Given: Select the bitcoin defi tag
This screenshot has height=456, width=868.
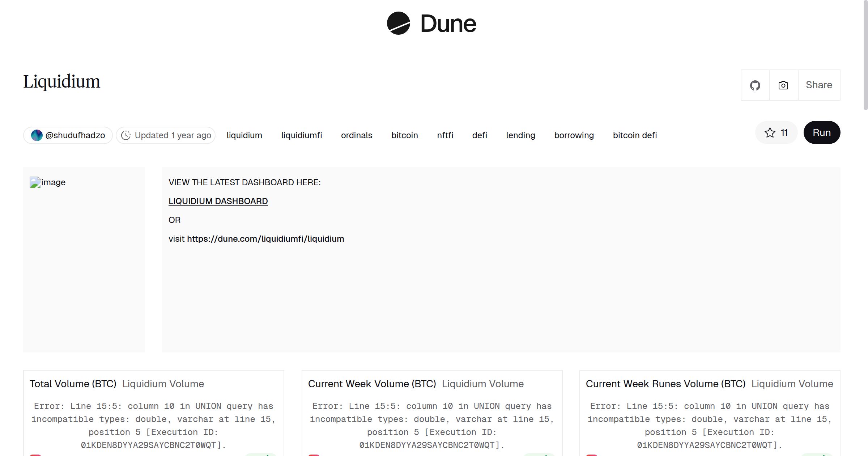Looking at the screenshot, I should pos(635,135).
